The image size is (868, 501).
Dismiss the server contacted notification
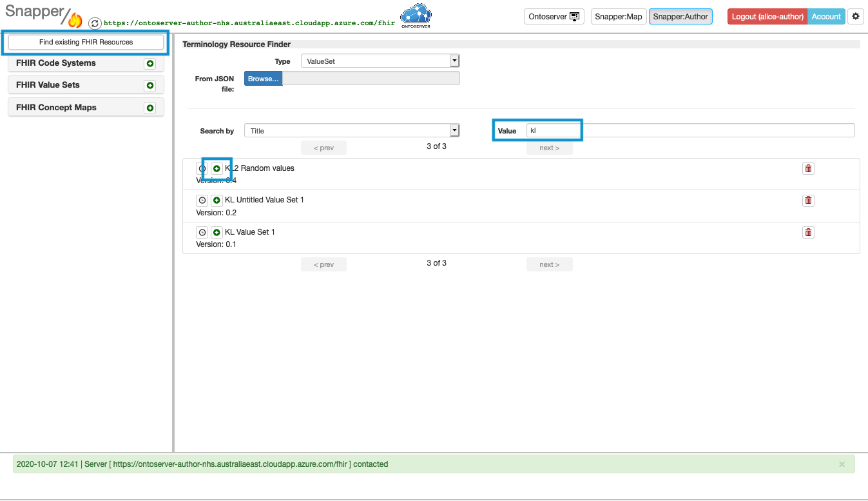[842, 464]
